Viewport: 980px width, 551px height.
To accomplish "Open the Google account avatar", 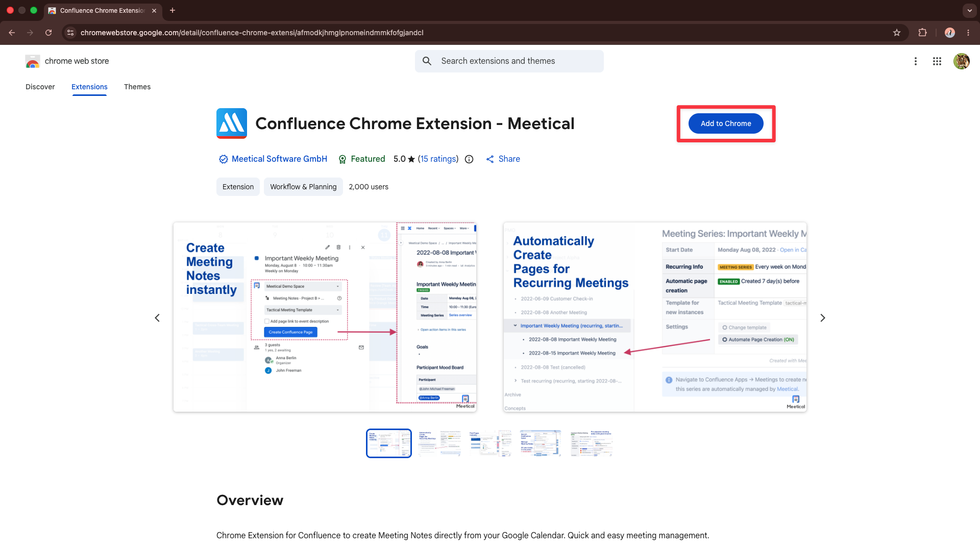I will point(962,61).
